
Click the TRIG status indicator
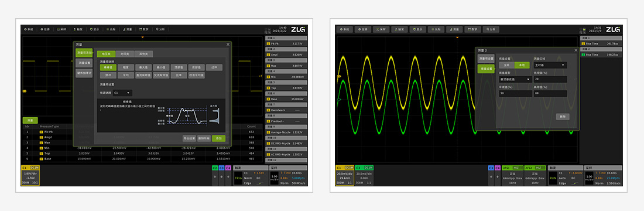[238, 178]
